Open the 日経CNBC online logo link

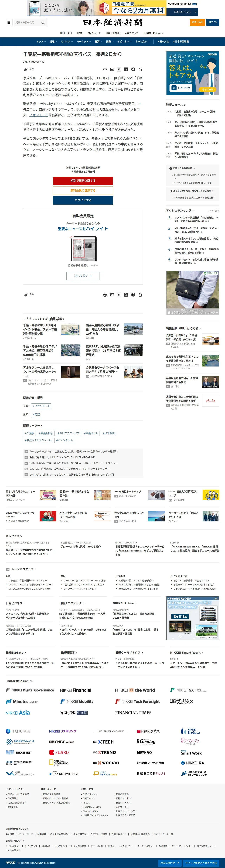pyautogui.click(x=62, y=742)
